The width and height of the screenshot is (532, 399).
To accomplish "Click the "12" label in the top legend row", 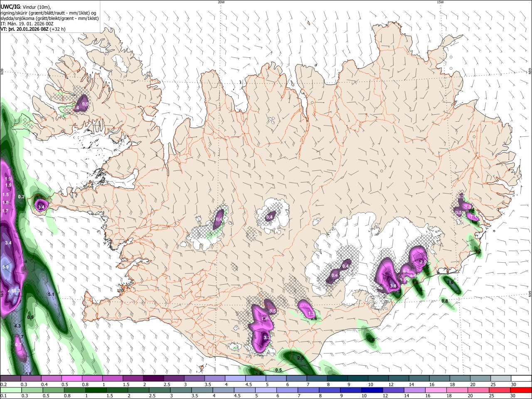I will pos(391,384).
